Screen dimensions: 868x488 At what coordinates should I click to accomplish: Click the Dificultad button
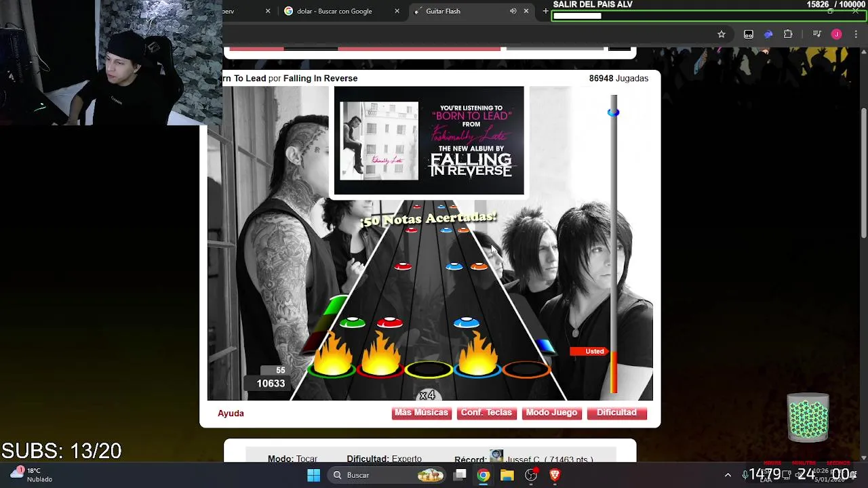pos(616,413)
